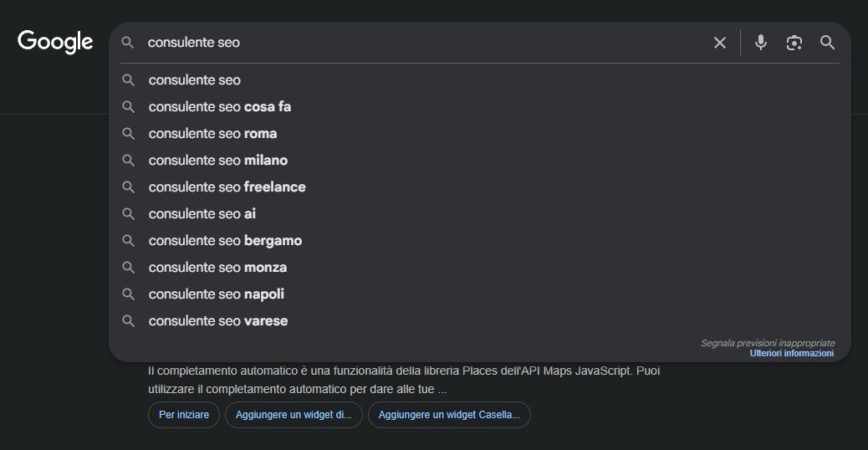Click magnifier icon at left of search field
Image resolution: width=868 pixels, height=450 pixels.
coord(128,43)
